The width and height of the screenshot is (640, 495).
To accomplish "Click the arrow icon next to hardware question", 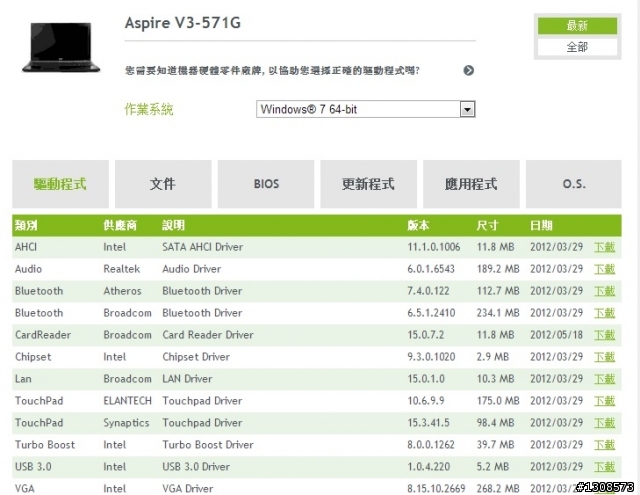I will pyautogui.click(x=469, y=71).
